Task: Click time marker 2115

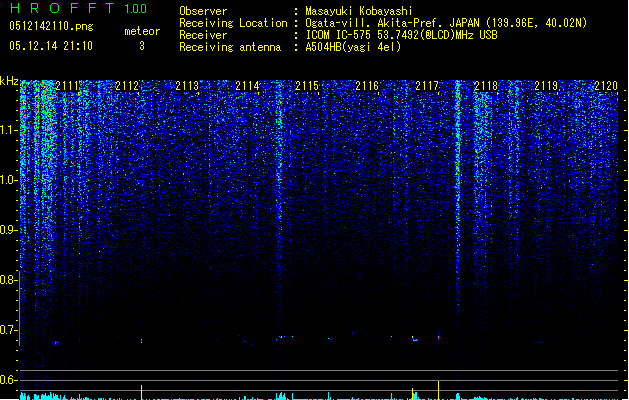Action: pos(307,86)
